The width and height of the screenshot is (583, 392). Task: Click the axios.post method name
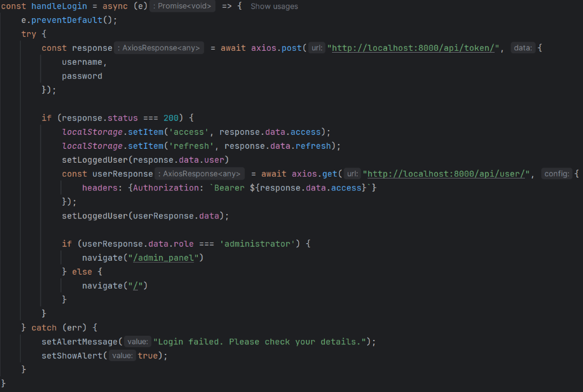click(x=290, y=48)
